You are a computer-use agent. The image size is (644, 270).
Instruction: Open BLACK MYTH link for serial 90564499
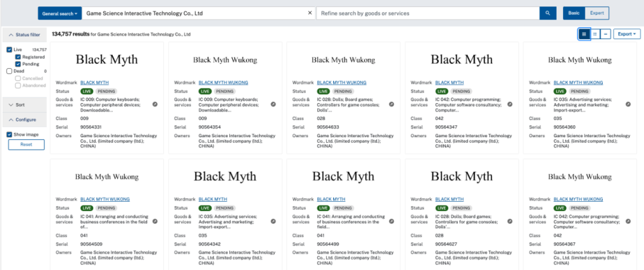(331, 199)
